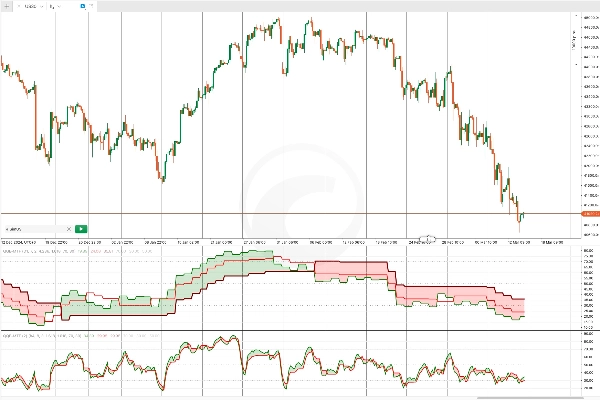This screenshot has width=600, height=400.
Task: Open the timeframe dropdown in top toolbar
Action: (53, 5)
